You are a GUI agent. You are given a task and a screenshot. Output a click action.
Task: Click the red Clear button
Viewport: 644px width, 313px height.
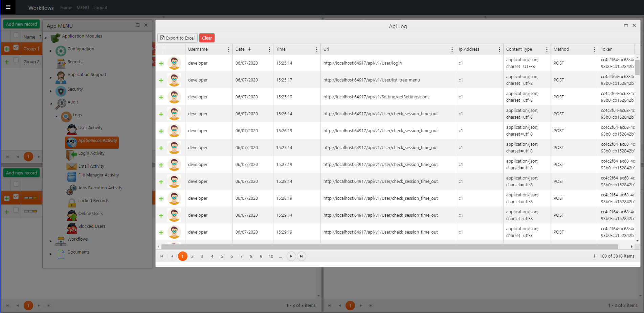point(207,38)
